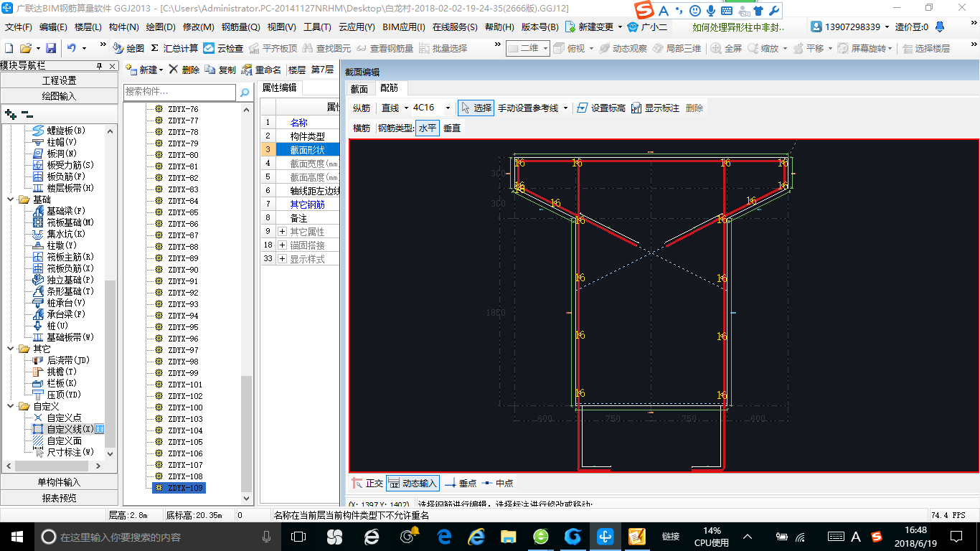Click 显示标注 show annotation tool
980x551 pixels.
pyautogui.click(x=656, y=108)
